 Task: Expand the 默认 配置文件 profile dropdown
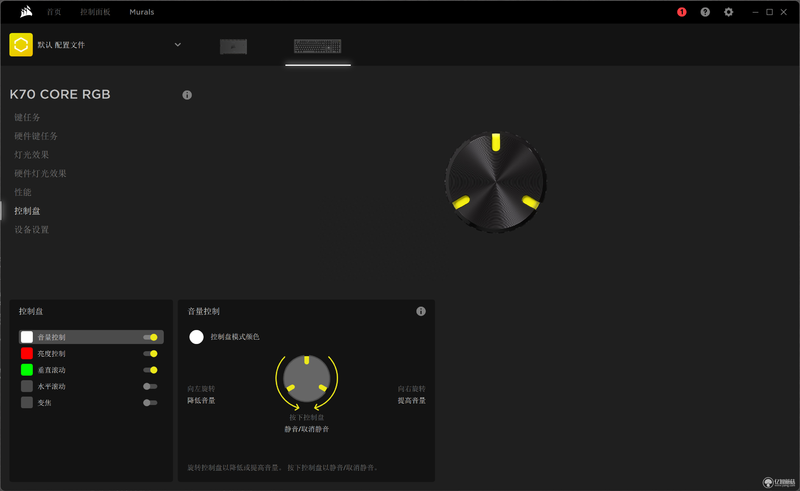coord(178,44)
